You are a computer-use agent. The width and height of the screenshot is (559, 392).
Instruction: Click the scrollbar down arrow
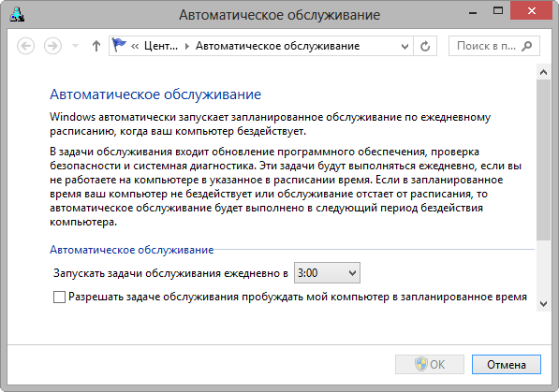543,304
